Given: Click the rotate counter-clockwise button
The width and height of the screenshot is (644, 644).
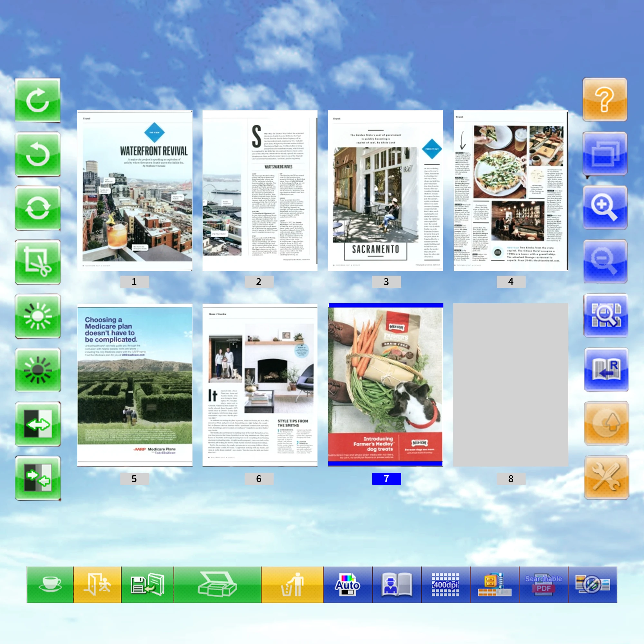Looking at the screenshot, I should (38, 154).
